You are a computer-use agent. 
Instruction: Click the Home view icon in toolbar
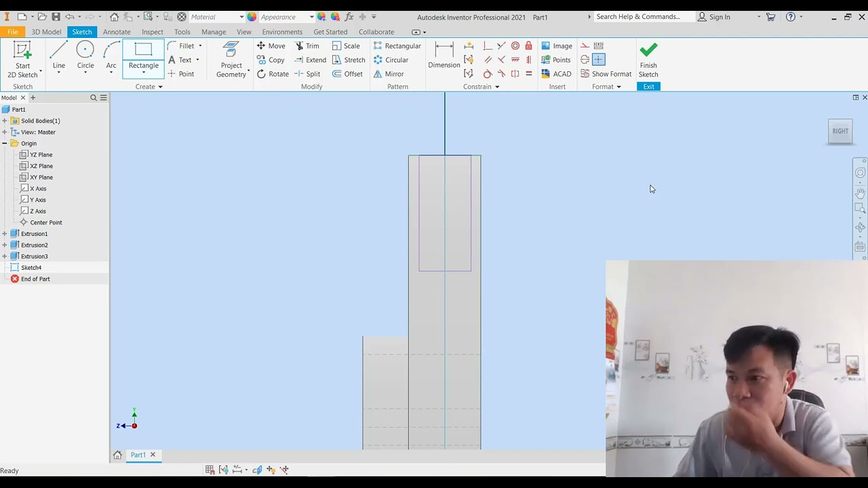114,16
